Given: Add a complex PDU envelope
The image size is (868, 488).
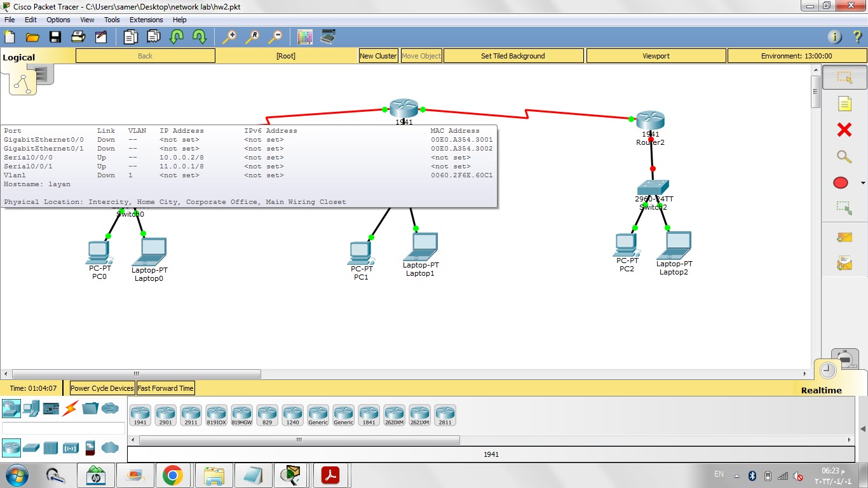Looking at the screenshot, I should [x=844, y=262].
